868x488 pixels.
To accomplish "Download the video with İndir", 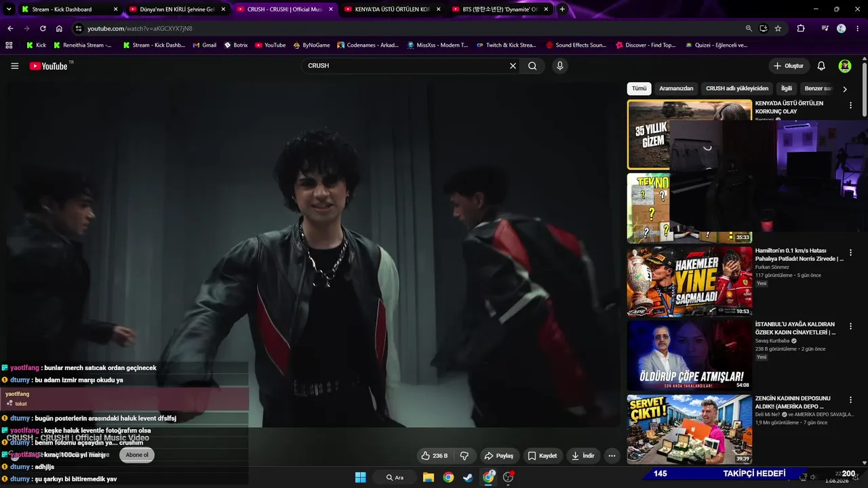I will pos(583,455).
